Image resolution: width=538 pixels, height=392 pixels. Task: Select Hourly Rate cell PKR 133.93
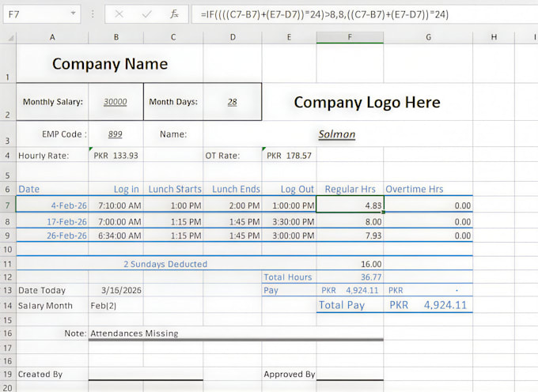point(116,156)
